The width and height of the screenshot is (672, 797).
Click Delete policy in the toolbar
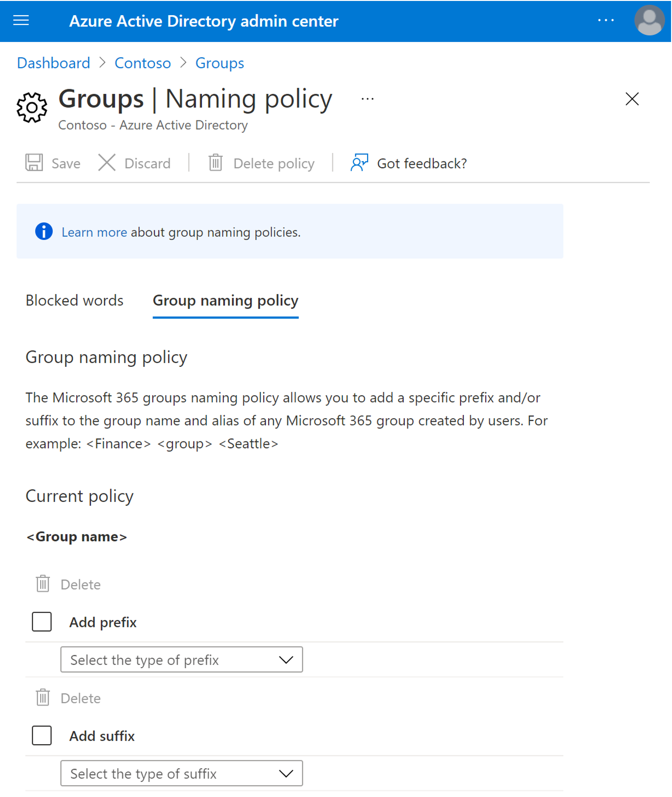(274, 163)
